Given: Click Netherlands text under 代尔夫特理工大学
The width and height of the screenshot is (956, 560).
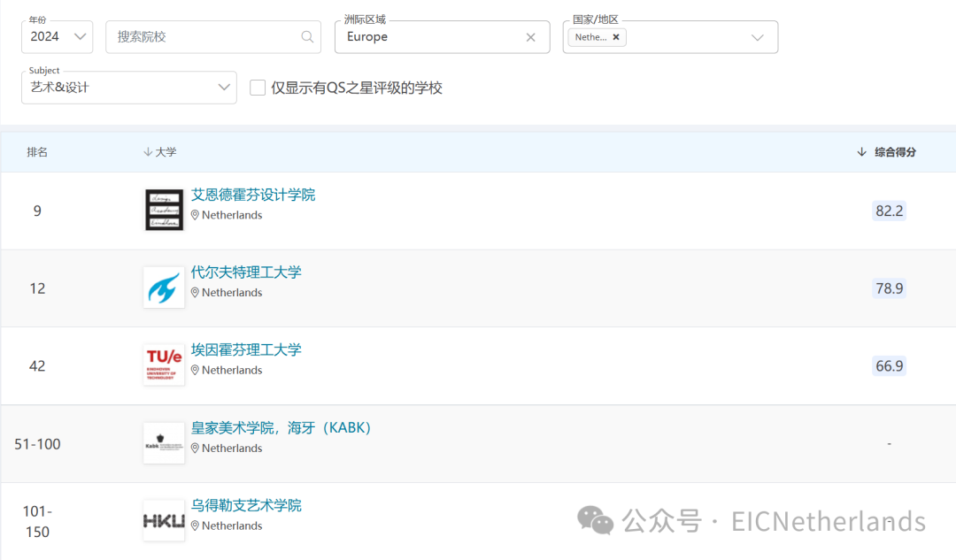Looking at the screenshot, I should tap(232, 293).
